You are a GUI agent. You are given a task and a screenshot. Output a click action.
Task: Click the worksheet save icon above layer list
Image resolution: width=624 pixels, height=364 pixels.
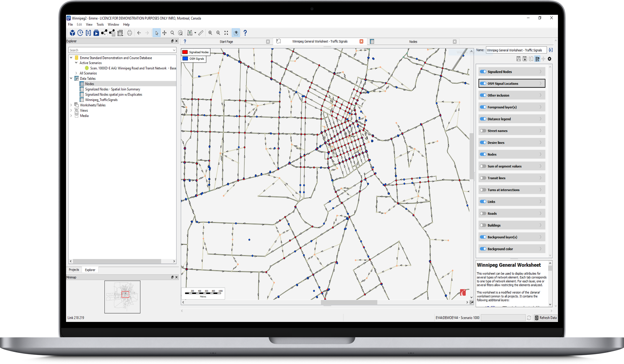click(519, 59)
